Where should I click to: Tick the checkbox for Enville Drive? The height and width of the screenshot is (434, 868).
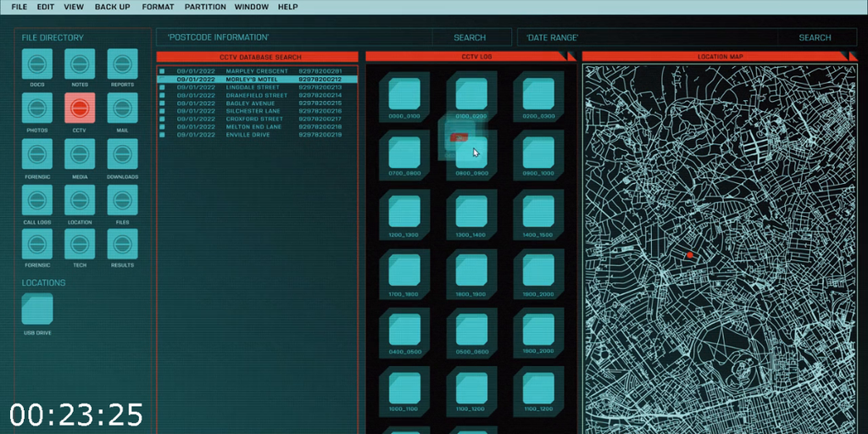pos(162,135)
